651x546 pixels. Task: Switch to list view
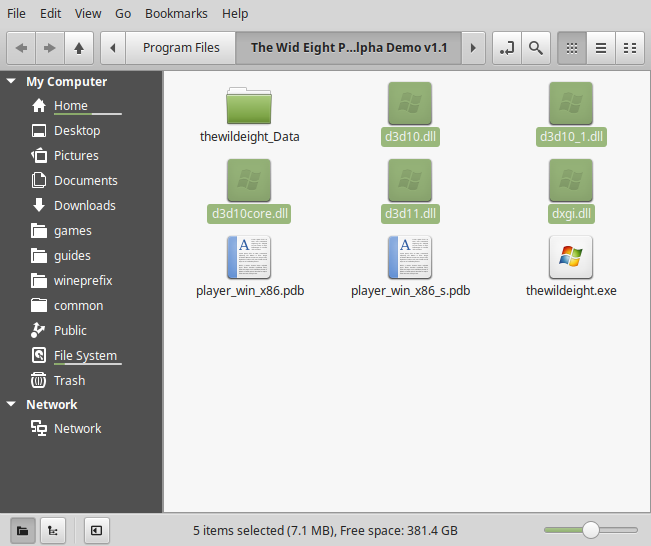point(601,48)
